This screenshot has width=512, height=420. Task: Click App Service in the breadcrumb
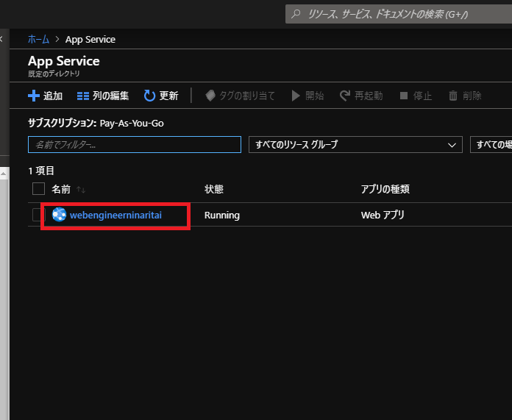click(x=90, y=40)
